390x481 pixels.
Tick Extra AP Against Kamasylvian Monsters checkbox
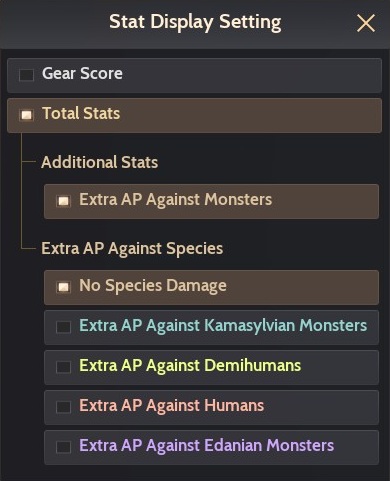[x=63, y=327]
